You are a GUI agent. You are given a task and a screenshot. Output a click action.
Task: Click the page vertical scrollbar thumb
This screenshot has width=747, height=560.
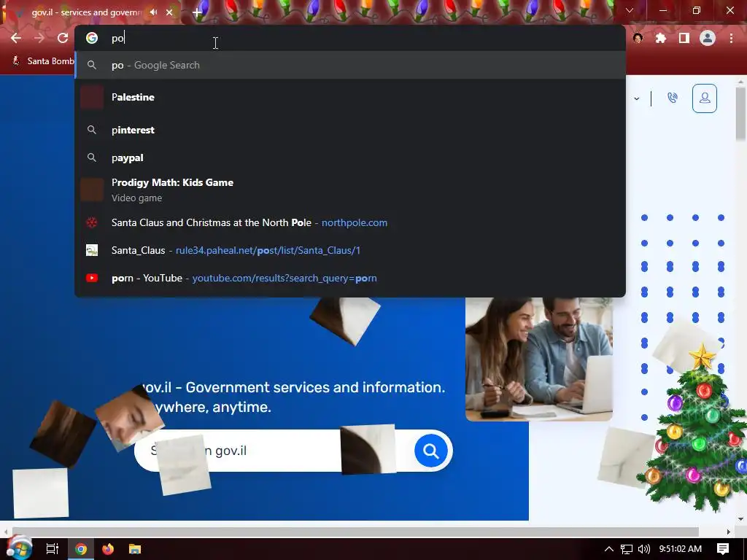740,114
